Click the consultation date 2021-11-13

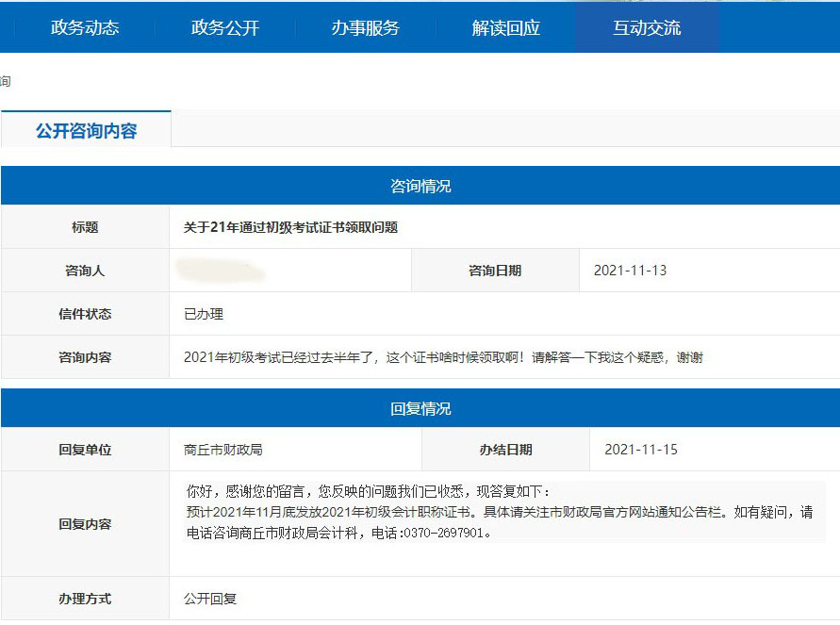point(634,270)
